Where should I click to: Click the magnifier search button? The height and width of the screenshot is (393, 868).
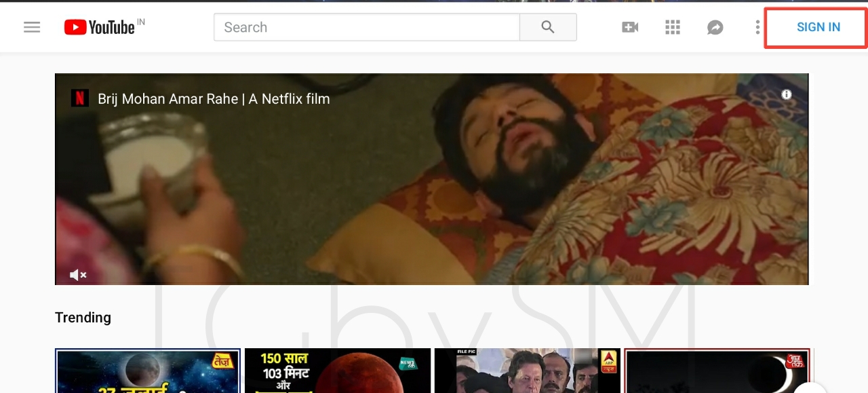(548, 27)
